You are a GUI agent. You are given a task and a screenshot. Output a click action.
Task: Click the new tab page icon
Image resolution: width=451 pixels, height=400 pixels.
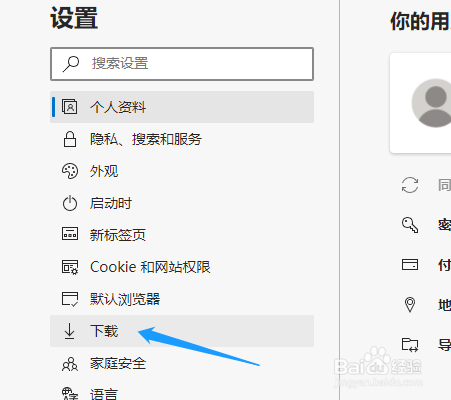70,234
